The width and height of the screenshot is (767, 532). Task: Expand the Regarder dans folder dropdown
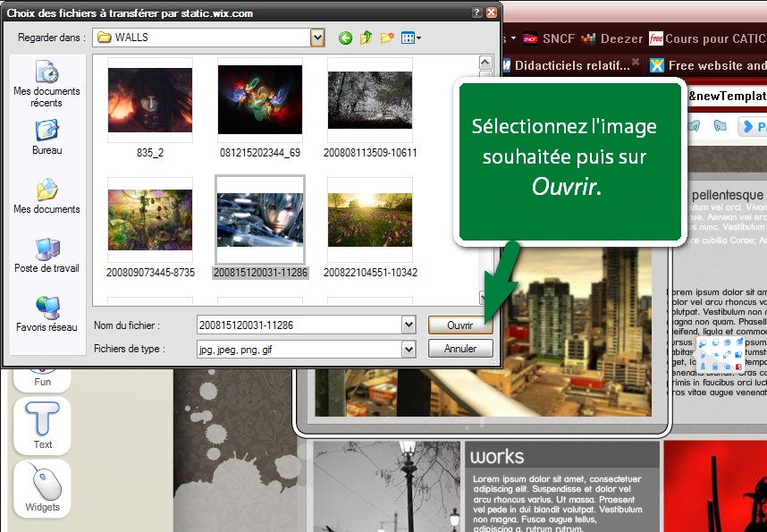point(317,38)
